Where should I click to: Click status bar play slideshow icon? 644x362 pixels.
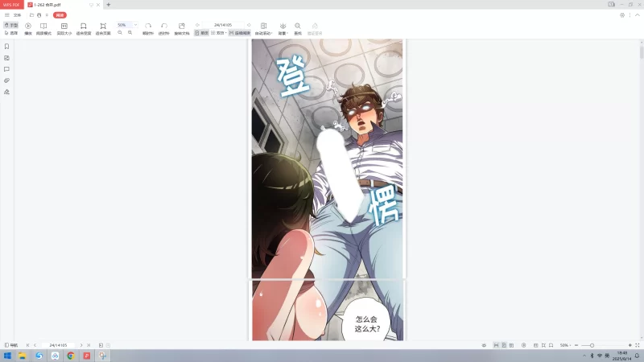[524, 345]
